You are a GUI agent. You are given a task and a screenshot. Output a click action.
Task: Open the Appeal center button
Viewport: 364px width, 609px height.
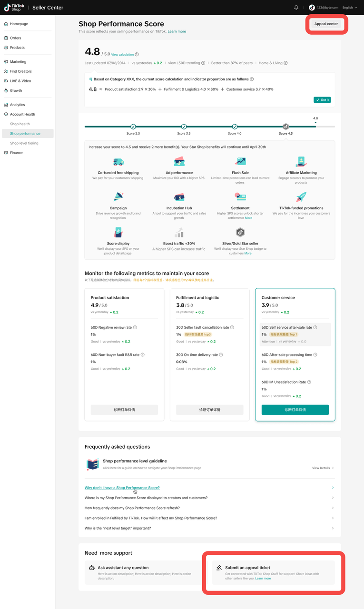point(326,24)
